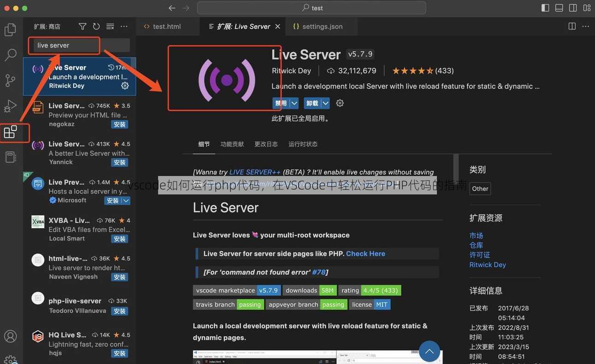Toggle secondary sidebar layout icon
This screenshot has width=595, height=364.
573,8
